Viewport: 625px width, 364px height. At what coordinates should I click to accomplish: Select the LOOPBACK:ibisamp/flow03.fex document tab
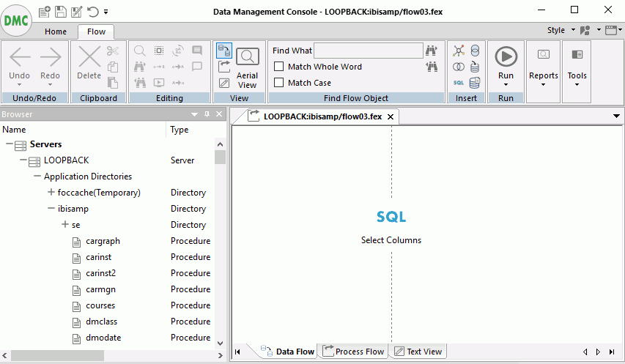(323, 116)
